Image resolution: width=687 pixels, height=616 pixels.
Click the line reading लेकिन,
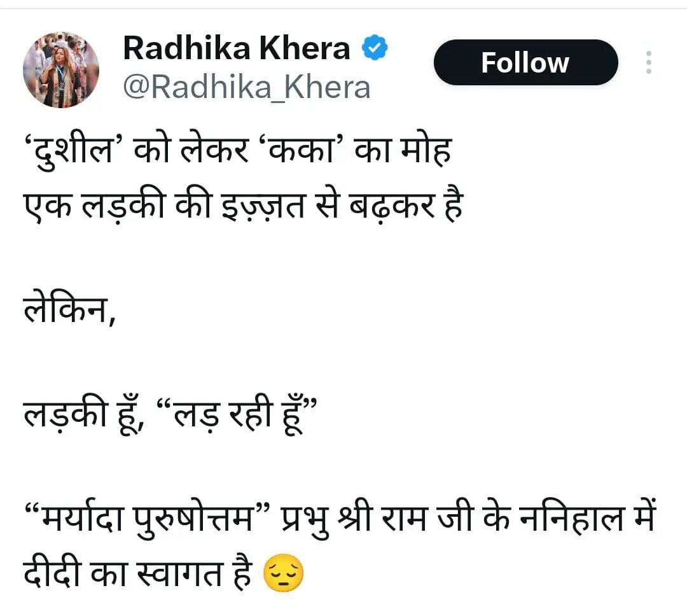click(x=69, y=309)
